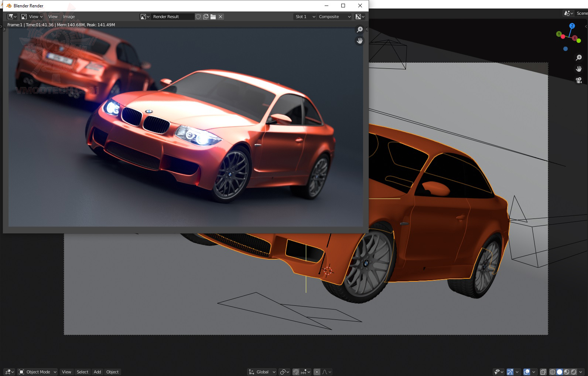
Task: Open the snapping options dropdown
Action: point(305,372)
